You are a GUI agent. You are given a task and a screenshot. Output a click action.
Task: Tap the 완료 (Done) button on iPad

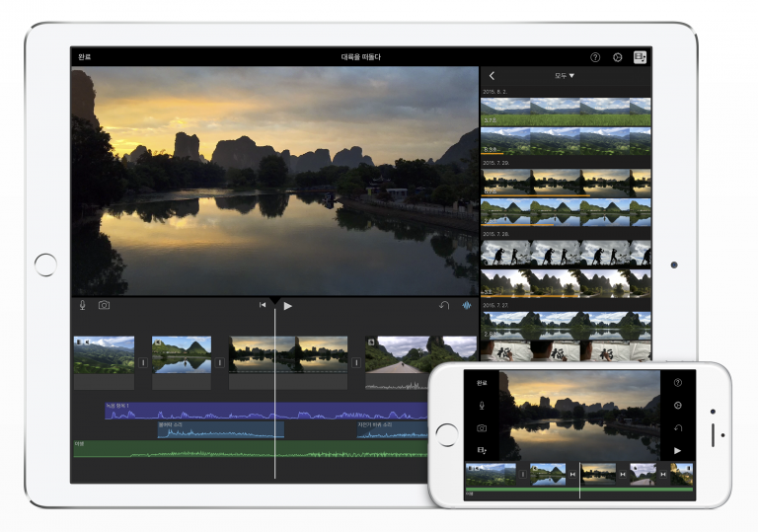(85, 57)
